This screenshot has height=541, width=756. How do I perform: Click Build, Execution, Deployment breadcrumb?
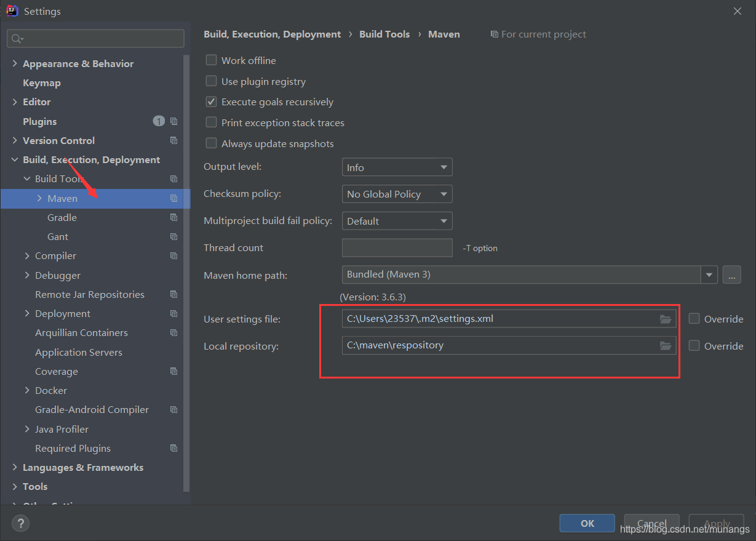[x=272, y=34]
